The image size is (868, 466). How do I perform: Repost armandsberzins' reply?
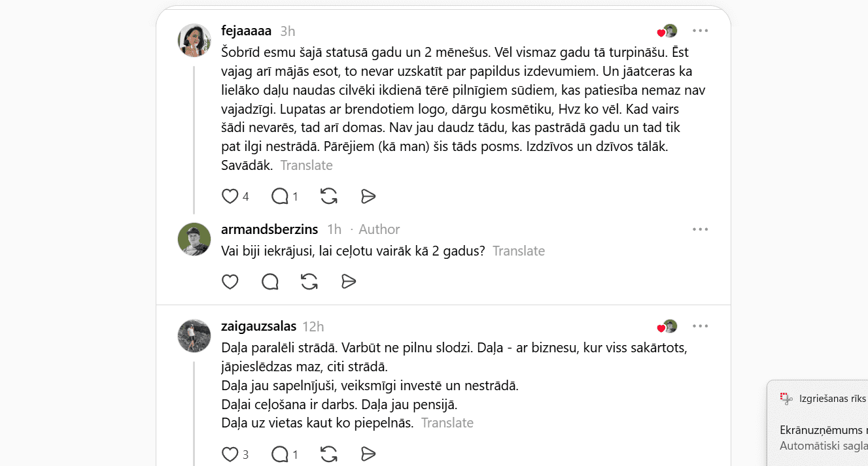coord(309,282)
